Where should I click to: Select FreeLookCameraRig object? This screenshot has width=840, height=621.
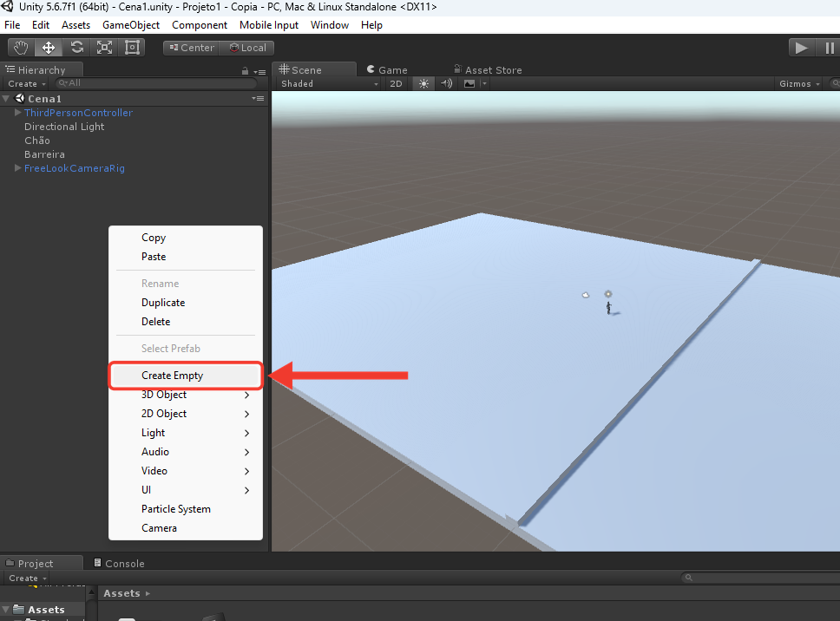click(x=75, y=168)
